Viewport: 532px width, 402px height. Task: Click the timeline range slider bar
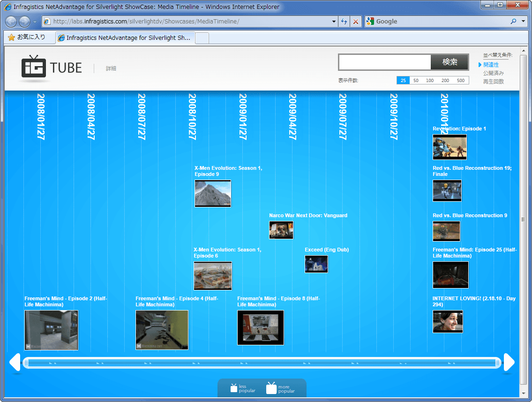pyautogui.click(x=262, y=363)
